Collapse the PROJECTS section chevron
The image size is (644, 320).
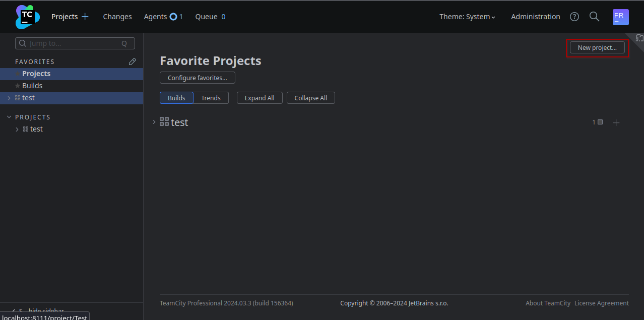(x=9, y=116)
